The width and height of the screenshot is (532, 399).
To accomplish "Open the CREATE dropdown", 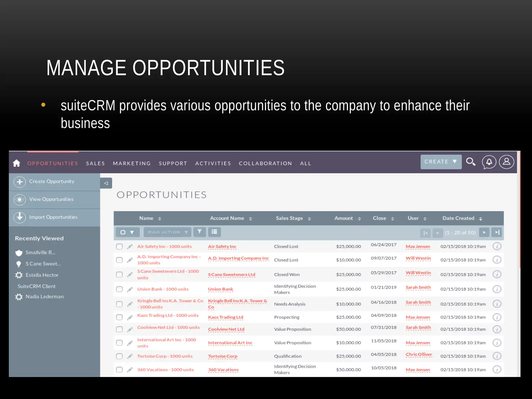I will coord(441,162).
